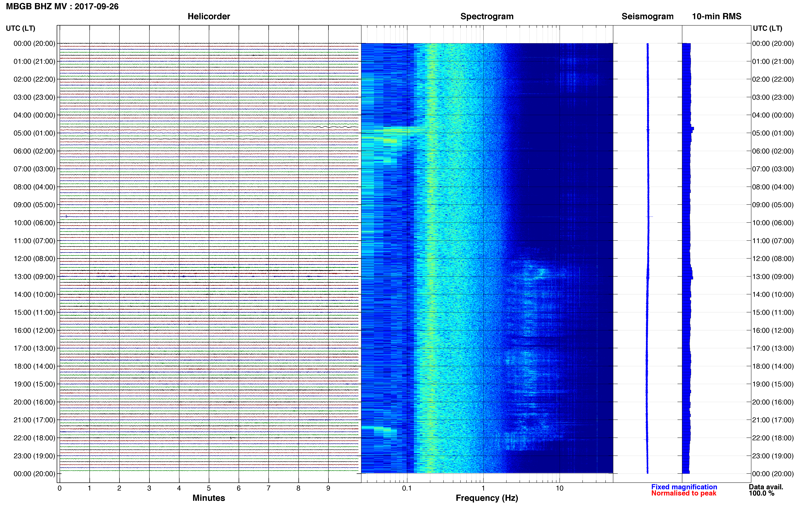Click the '100.0 %' data availability value

tap(762, 493)
